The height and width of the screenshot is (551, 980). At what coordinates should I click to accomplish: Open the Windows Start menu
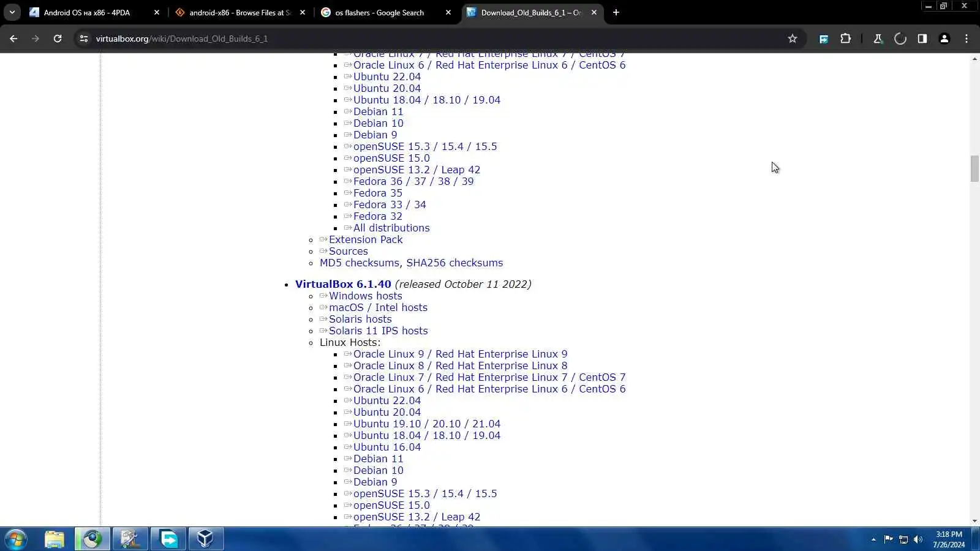pos(16,539)
